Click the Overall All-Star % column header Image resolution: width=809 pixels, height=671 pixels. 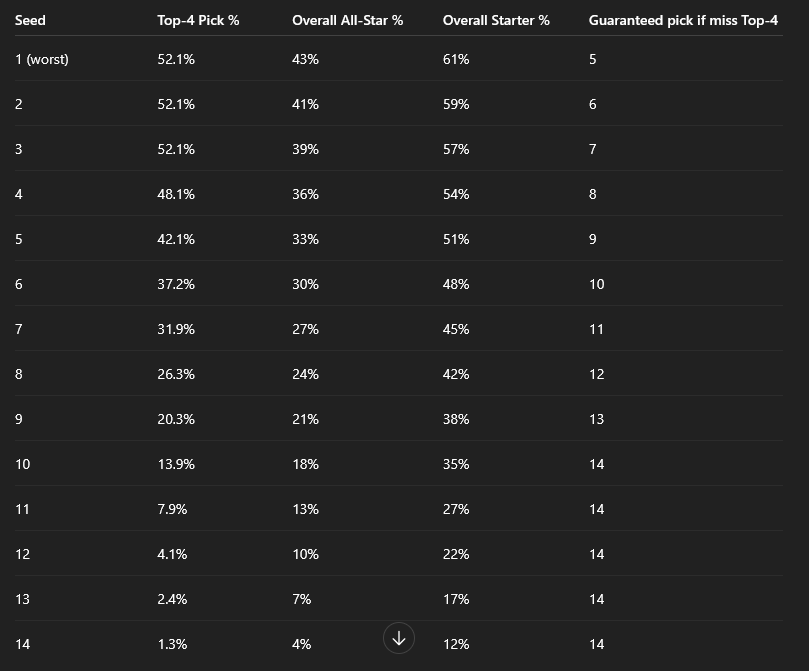pos(347,20)
